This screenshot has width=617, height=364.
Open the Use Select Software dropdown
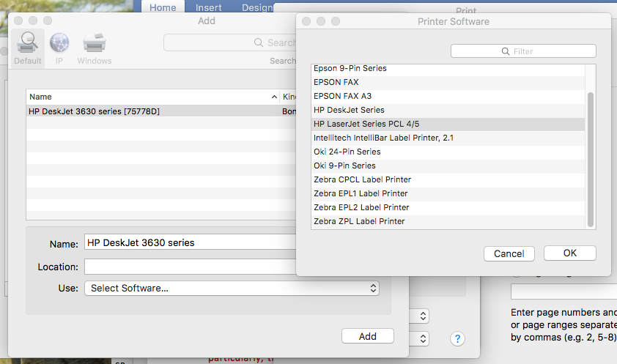click(x=232, y=288)
